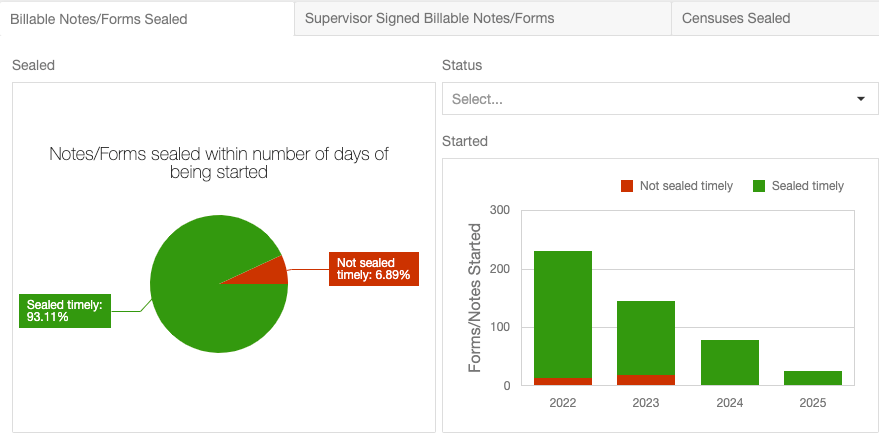
Task: Click the red 2023 bar segment
Action: pos(646,380)
